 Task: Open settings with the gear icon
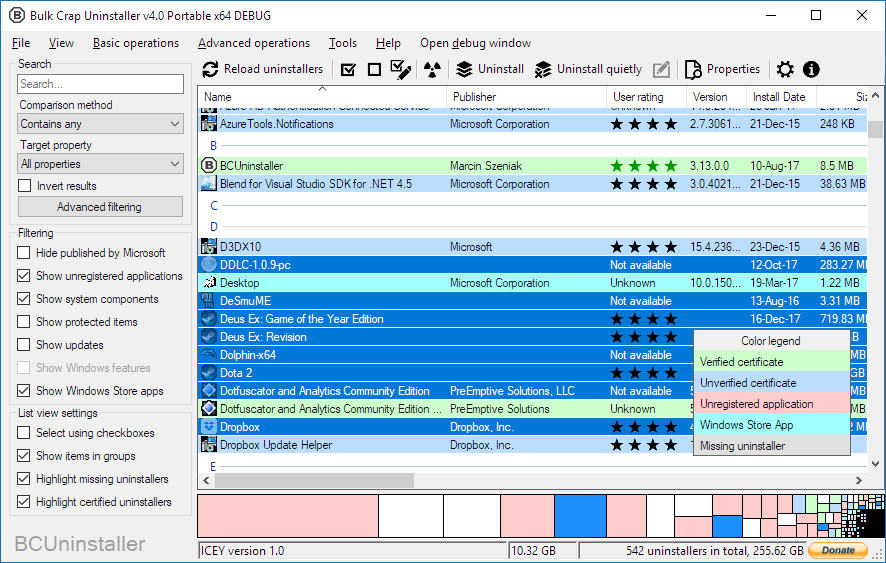coord(785,69)
